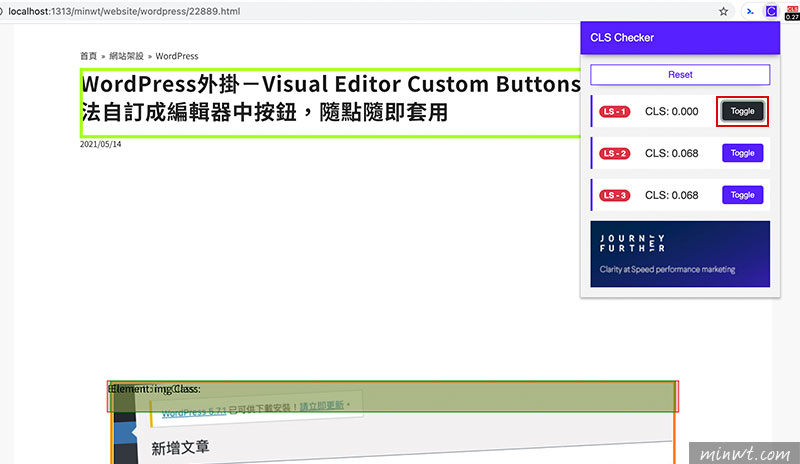800x464 pixels.
Task: Bookmark this page with the star icon
Action: pyautogui.click(x=723, y=11)
